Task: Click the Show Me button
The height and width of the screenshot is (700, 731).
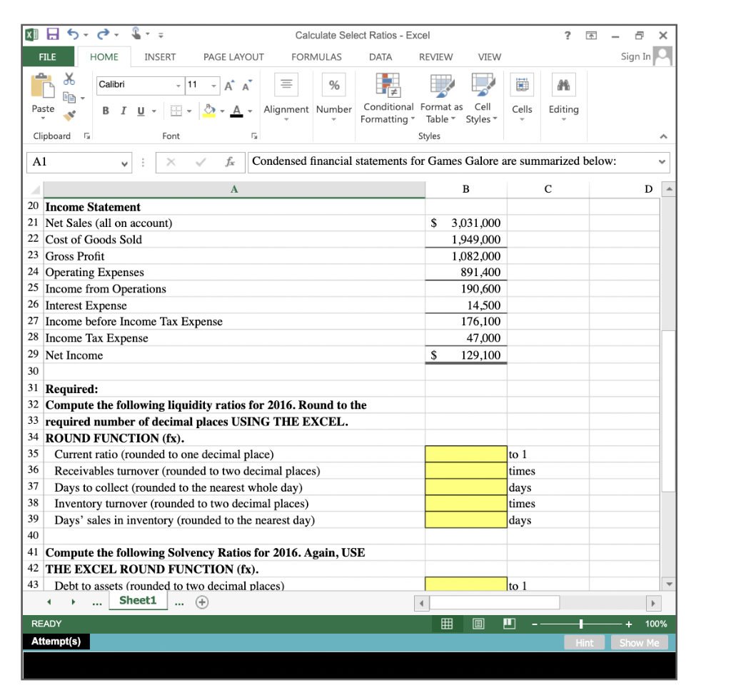Action: click(639, 642)
